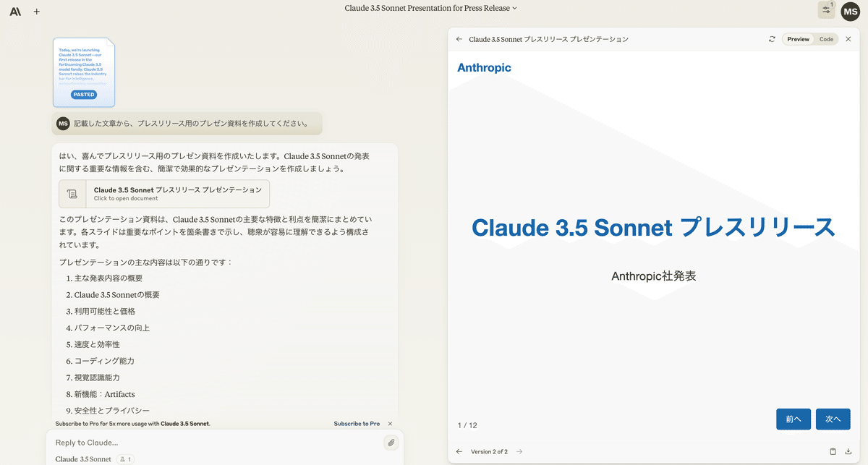This screenshot has height=465, width=868.
Task: Click the Subscribe to Pro link
Action: [x=357, y=424]
